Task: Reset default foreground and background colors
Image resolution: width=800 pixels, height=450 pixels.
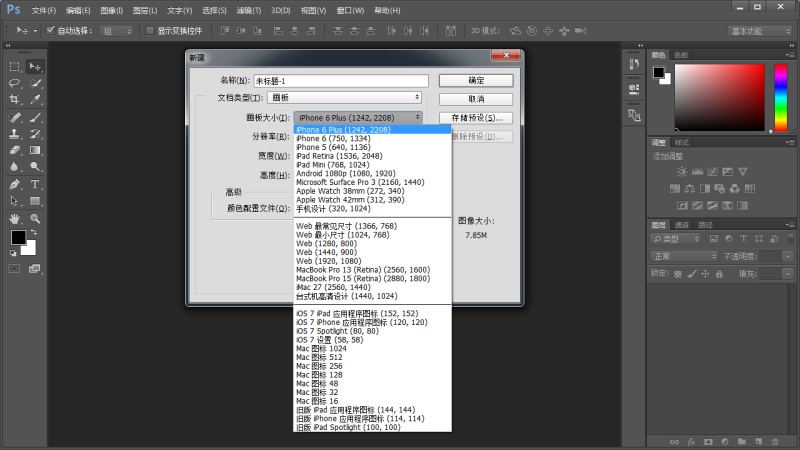Action: 13,253
